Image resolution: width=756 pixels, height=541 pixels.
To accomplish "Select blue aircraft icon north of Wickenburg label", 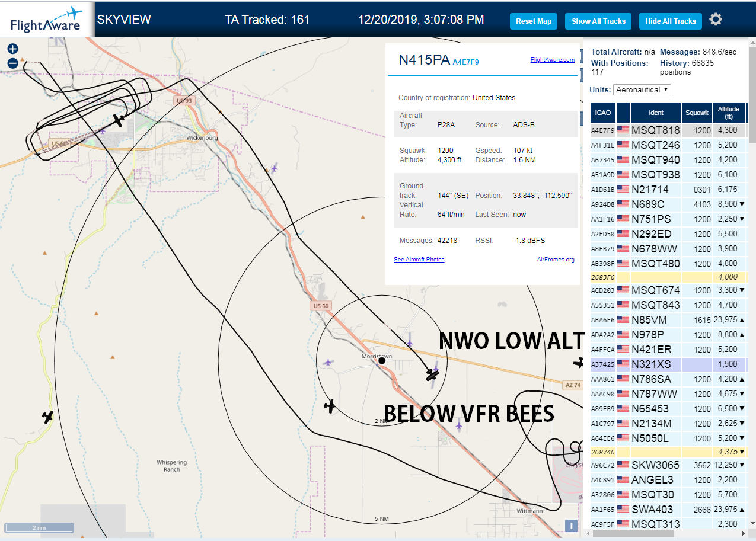I will pyautogui.click(x=274, y=168).
